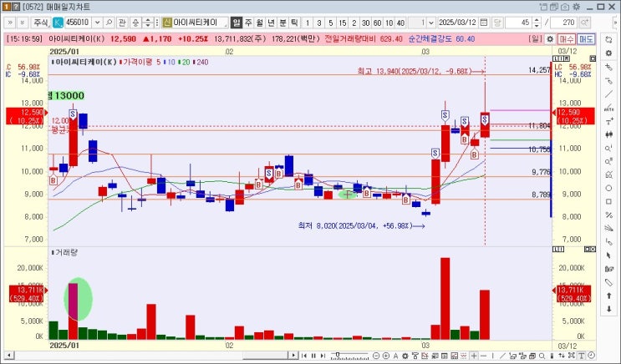Select the diagonal trend line tool in right toolbar

point(608,94)
